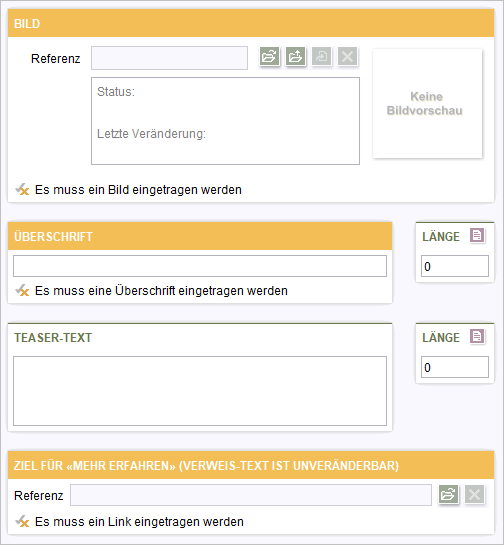Select the Länge field beside Überschrift
Screen dimensions: 504x545
coord(455,266)
